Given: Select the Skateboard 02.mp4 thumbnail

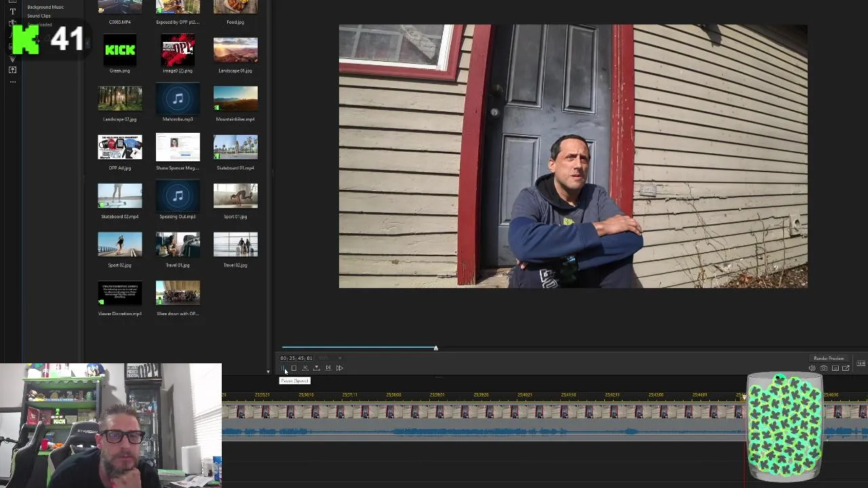Looking at the screenshot, I should coord(120,197).
